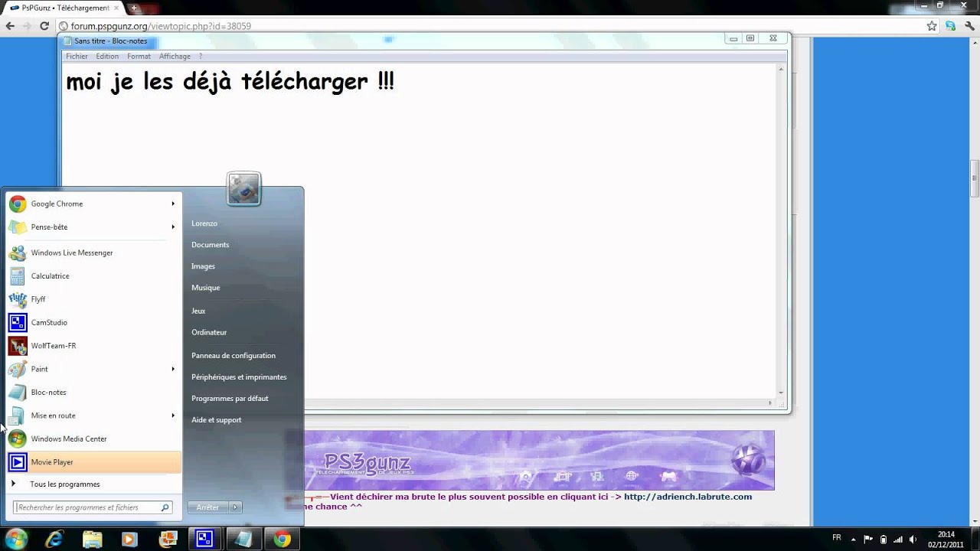Open Musique library from Start menu
Screen dimensions: 980x551
pos(206,288)
